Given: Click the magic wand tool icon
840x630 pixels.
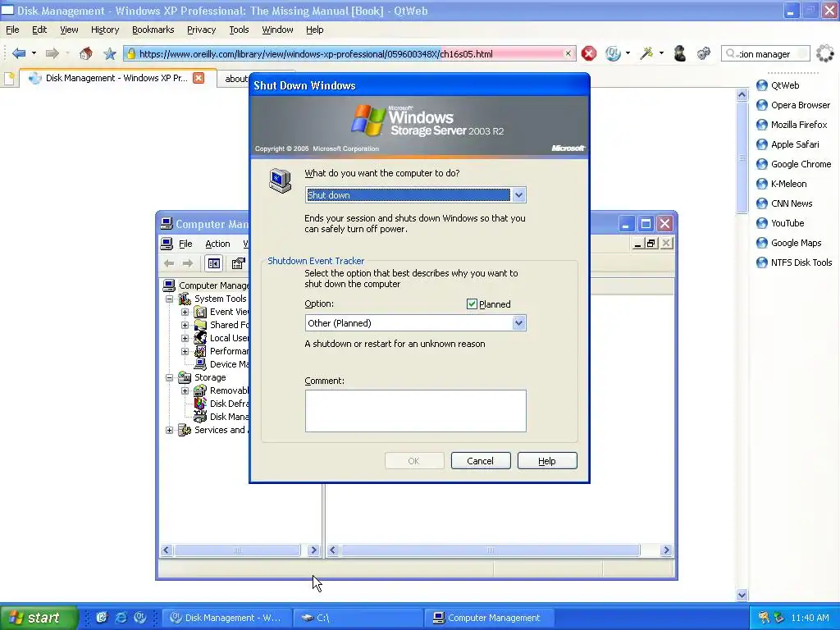Looking at the screenshot, I should click(646, 53).
